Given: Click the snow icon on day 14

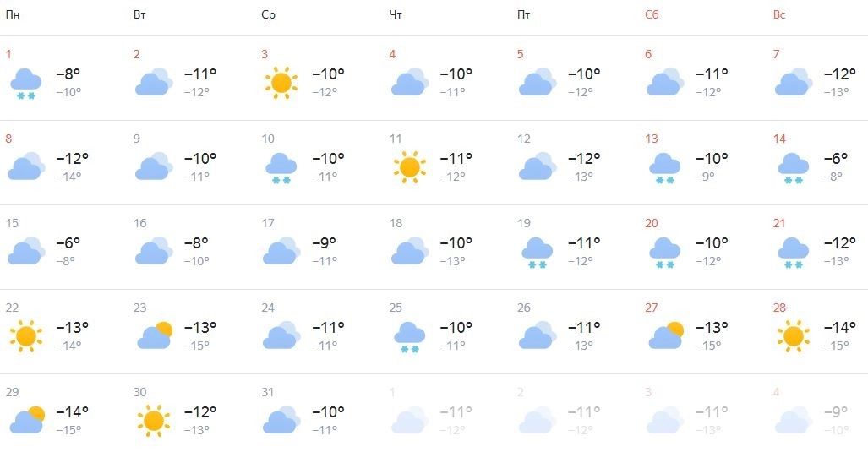Looking at the screenshot, I should click(793, 168).
